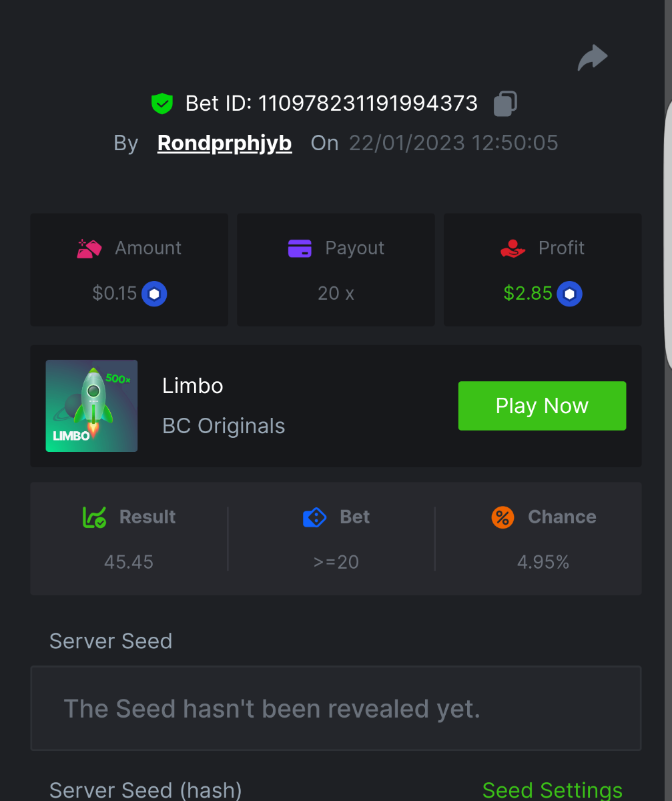Click the green verified shield icon
This screenshot has width=672, height=801.
161,103
